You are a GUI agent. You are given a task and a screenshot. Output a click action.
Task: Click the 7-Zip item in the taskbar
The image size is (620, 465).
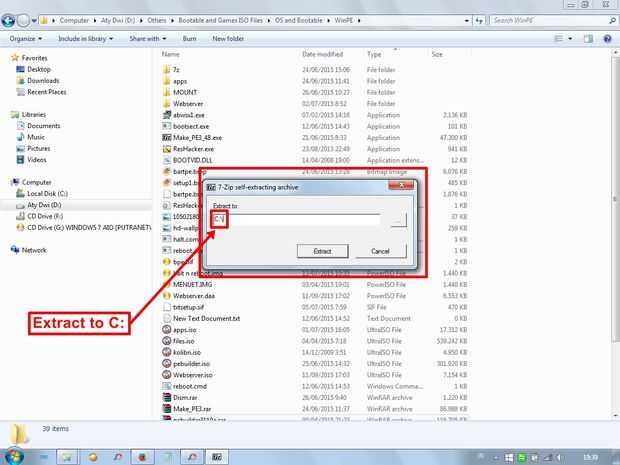[x=217, y=457]
